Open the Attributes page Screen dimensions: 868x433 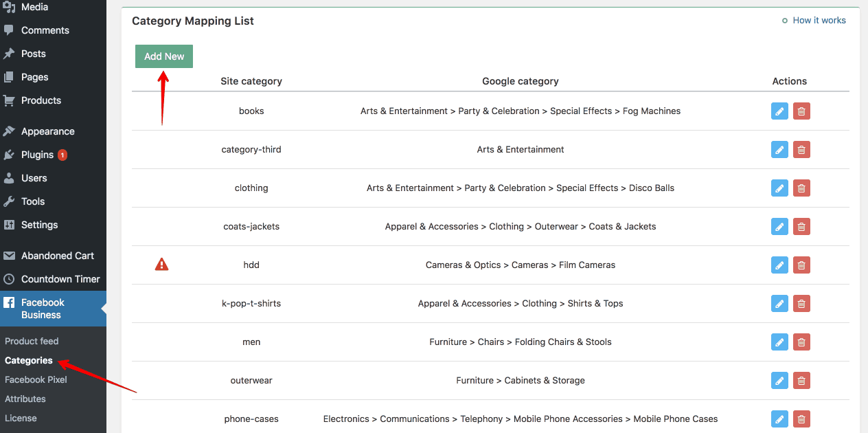coord(25,399)
